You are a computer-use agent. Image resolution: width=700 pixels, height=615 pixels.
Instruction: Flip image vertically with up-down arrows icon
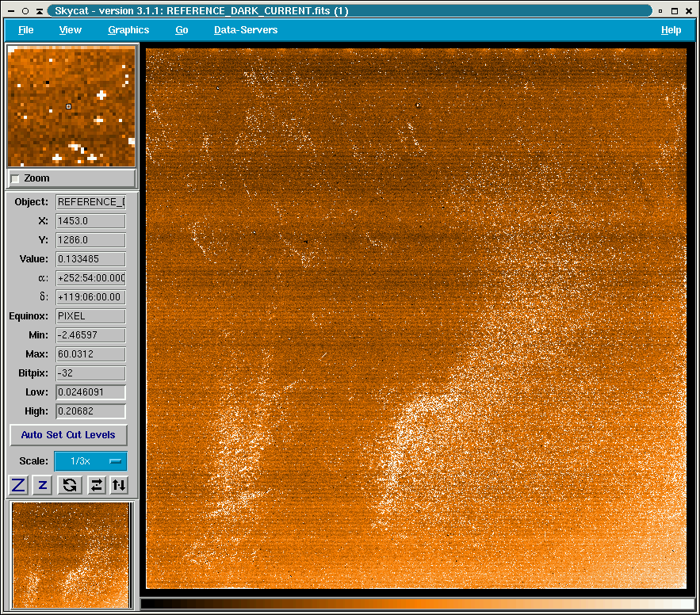[x=119, y=485]
